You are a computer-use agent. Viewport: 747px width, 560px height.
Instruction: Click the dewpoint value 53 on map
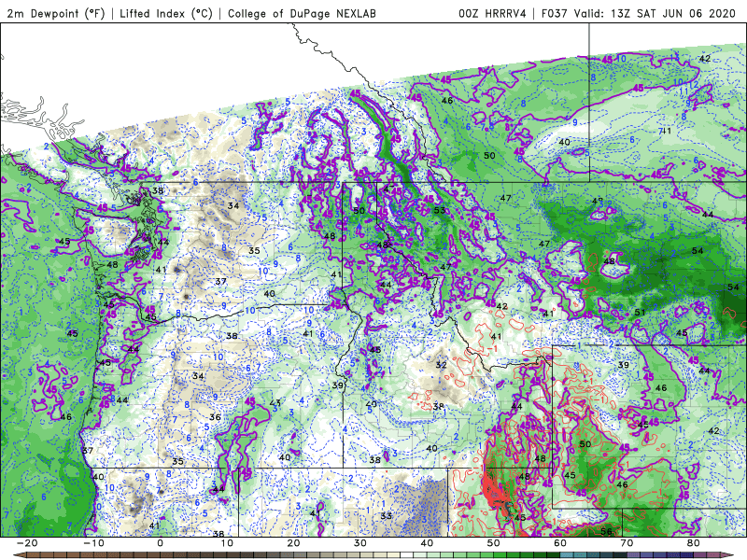tap(440, 210)
